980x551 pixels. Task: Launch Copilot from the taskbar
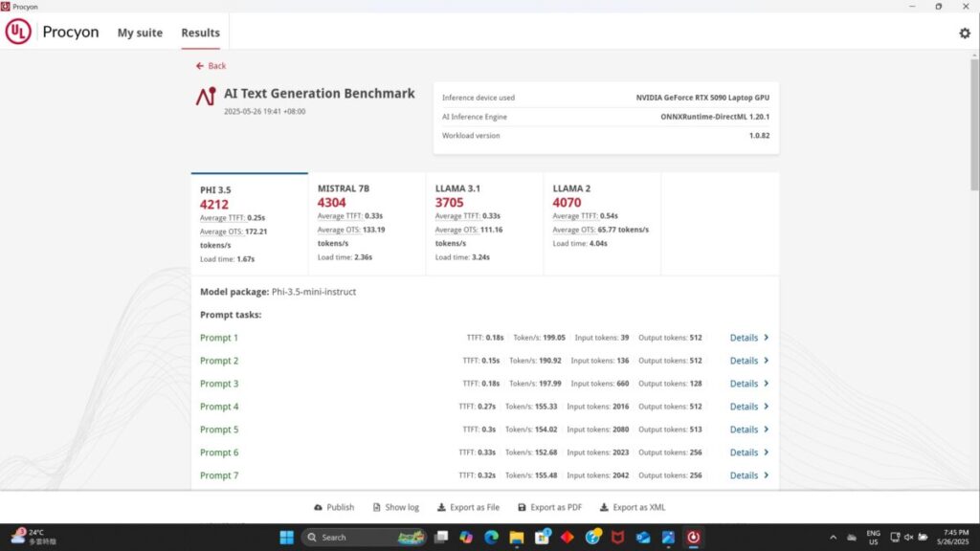pyautogui.click(x=466, y=538)
